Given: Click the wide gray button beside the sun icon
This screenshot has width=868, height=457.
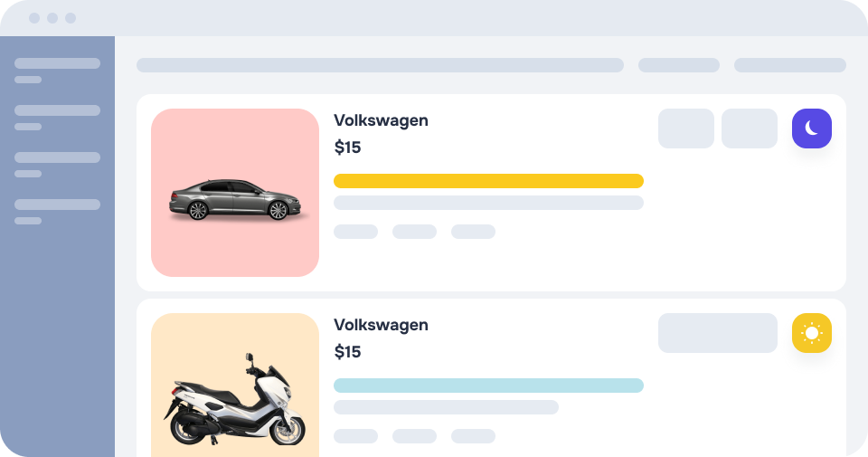Looking at the screenshot, I should (x=718, y=333).
